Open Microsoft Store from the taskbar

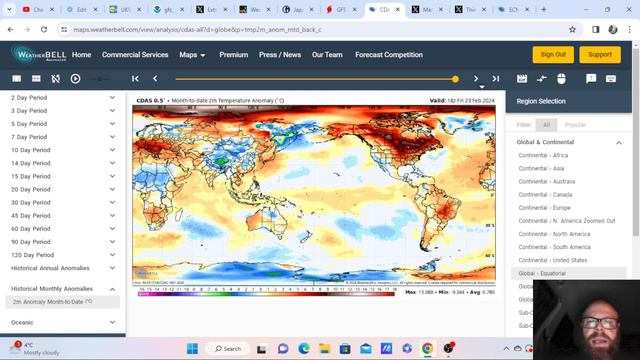click(345, 349)
